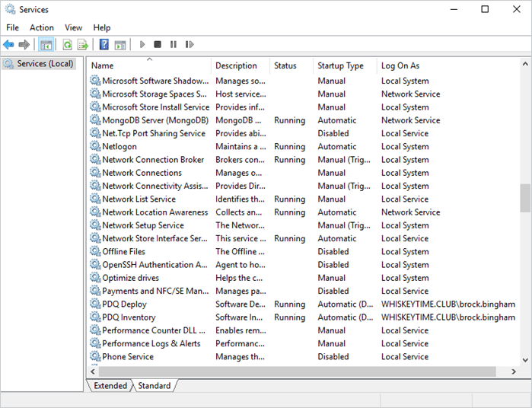This screenshot has height=408, width=532.
Task: Click 'Helps the c...' description of Optimize drives
Action: point(239,278)
